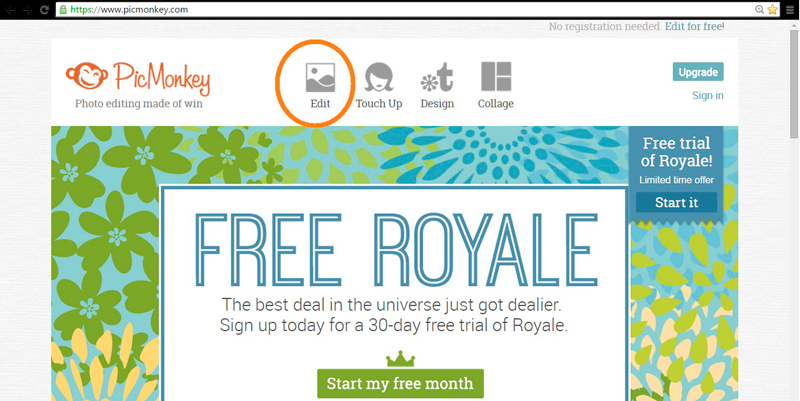Screen dimensions: 800x401
Task: Bookmark page with the star icon
Action: 772,9
